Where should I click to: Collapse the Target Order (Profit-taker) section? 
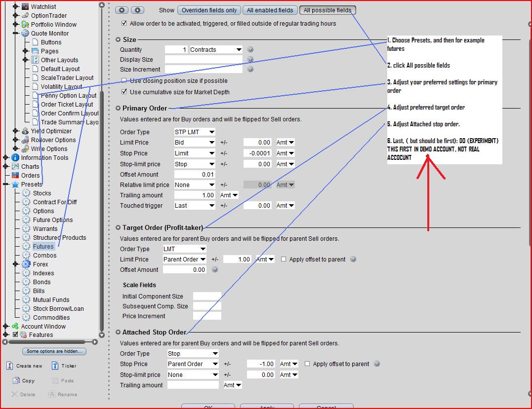tap(118, 227)
